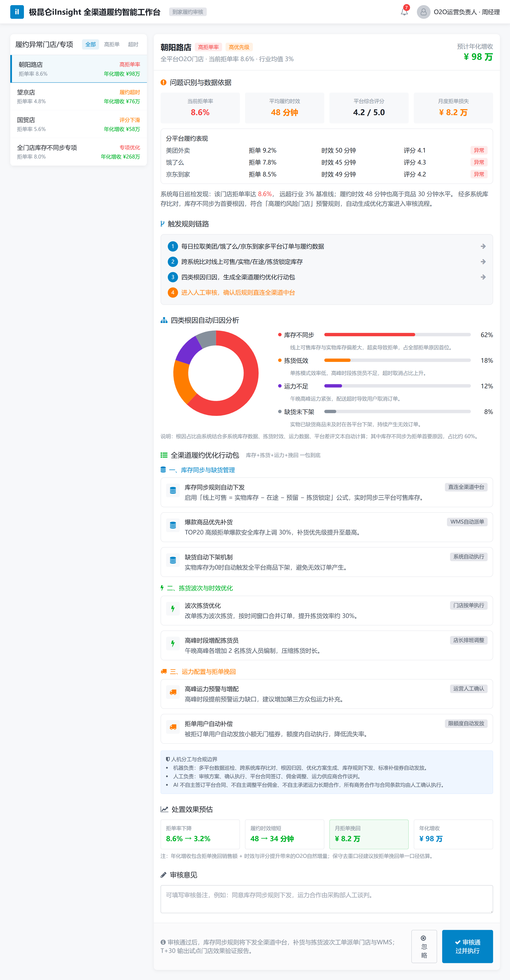
Task: Open the notification bell with badge
Action: coord(404,11)
